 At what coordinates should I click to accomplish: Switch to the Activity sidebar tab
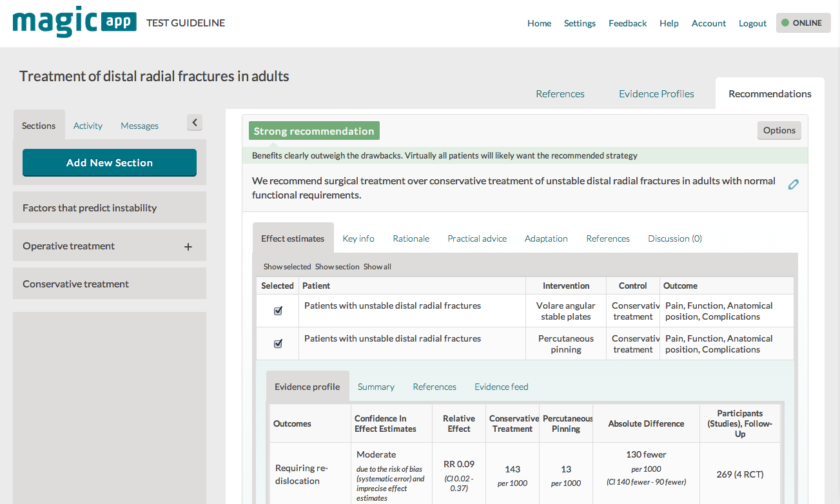coord(88,126)
